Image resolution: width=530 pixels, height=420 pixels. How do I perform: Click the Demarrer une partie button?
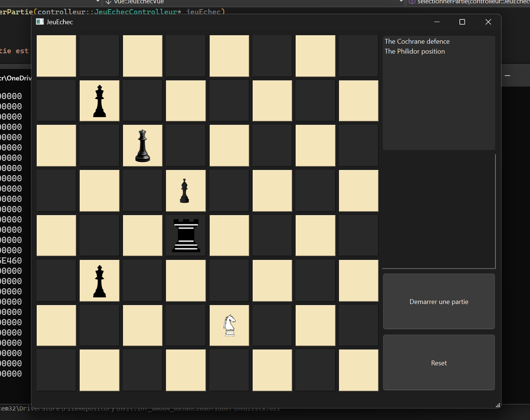(439, 301)
